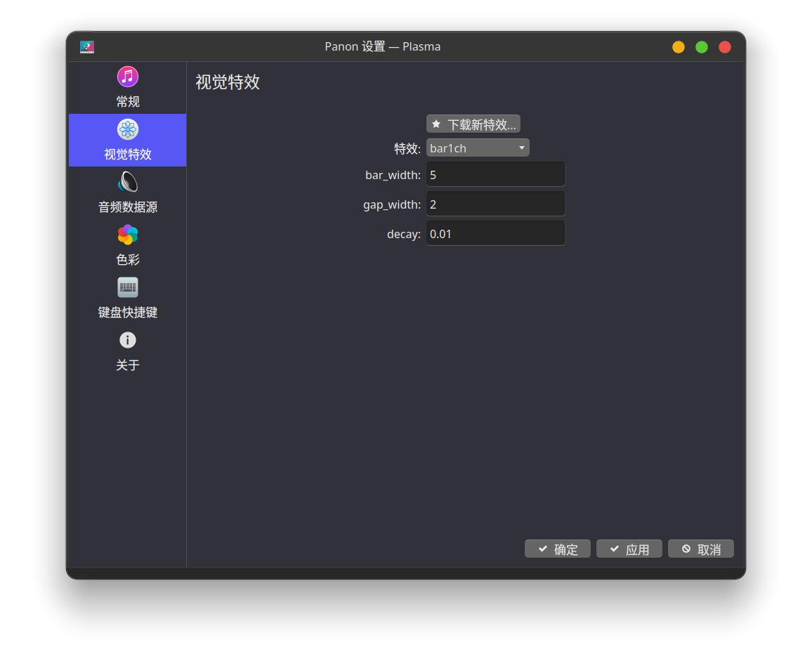Close the window with red button
The height and width of the screenshot is (654, 812).
(x=725, y=47)
